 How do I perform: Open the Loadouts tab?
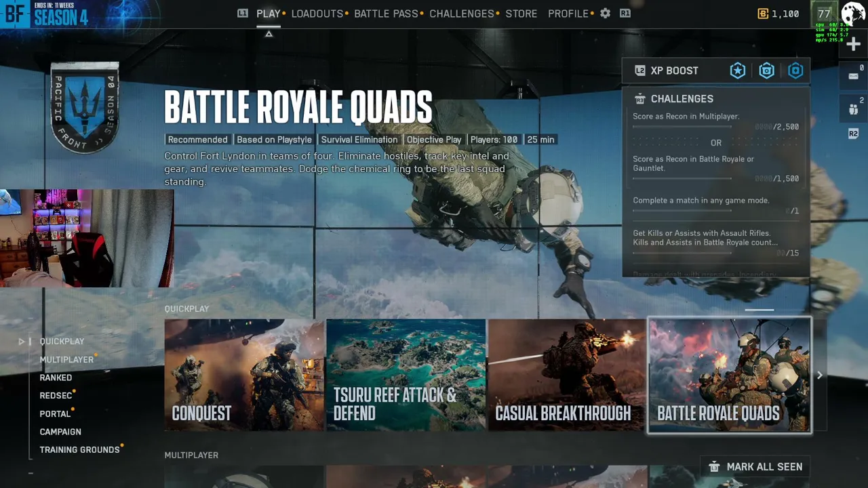(x=317, y=14)
